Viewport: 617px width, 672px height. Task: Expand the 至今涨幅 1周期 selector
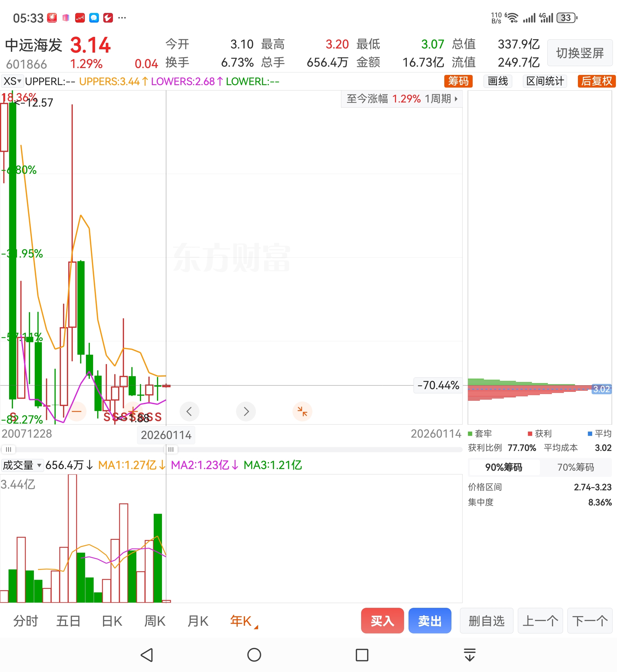pyautogui.click(x=402, y=99)
